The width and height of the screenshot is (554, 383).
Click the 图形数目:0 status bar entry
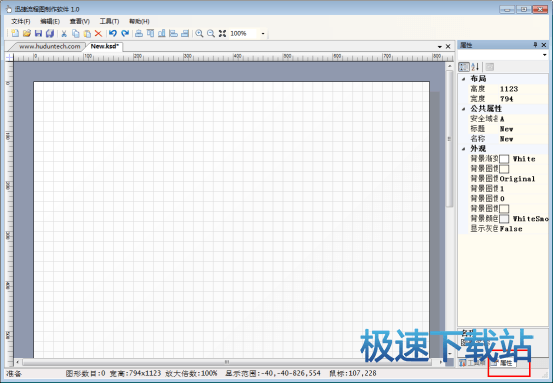coord(85,373)
